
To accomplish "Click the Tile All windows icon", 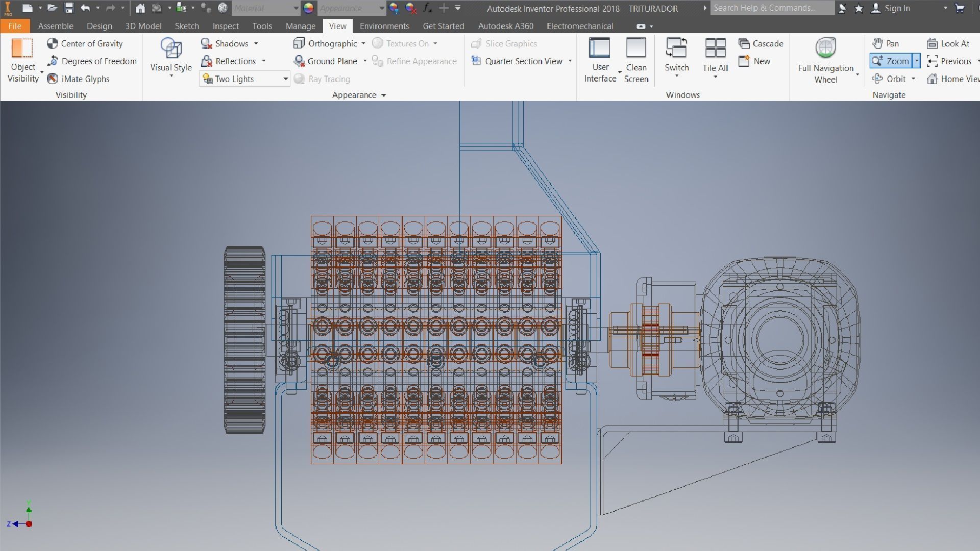I will [x=715, y=48].
